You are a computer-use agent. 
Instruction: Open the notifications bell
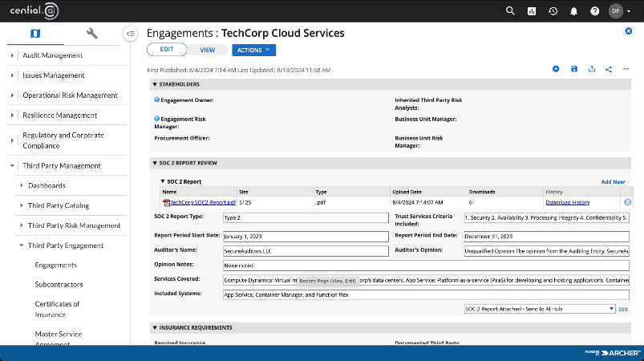click(x=573, y=11)
